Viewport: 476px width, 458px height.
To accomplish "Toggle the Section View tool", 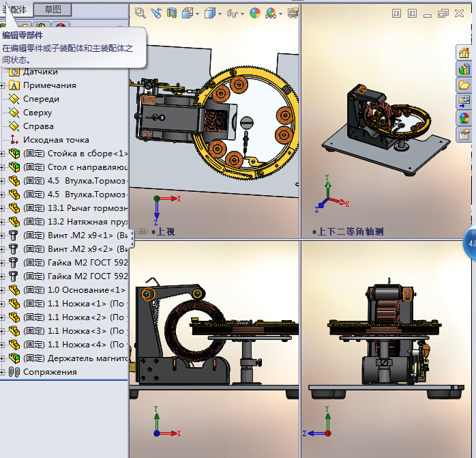I will 172,13.
